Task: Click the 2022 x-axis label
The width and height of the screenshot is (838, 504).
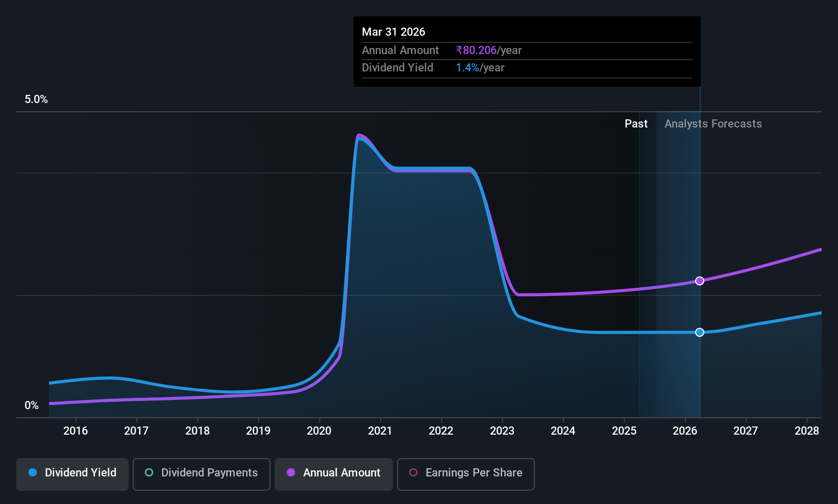Action: click(x=441, y=431)
